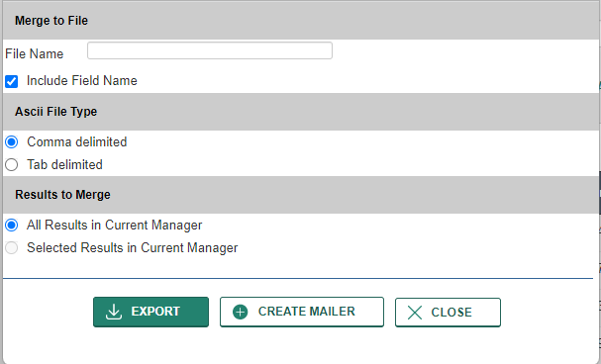The height and width of the screenshot is (364, 601).
Task: Click the EXPORT button text
Action: coord(155,312)
